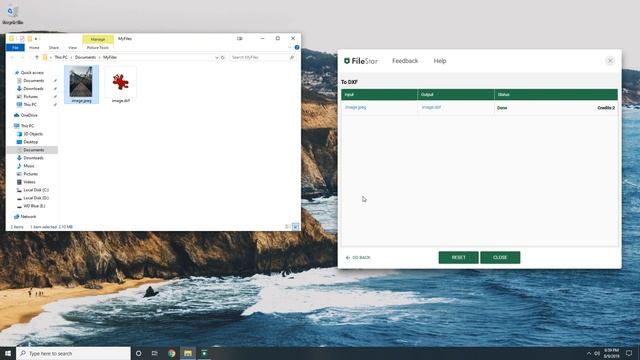Click the image.dxf output link in FileStar
640x360 pixels.
[431, 107]
